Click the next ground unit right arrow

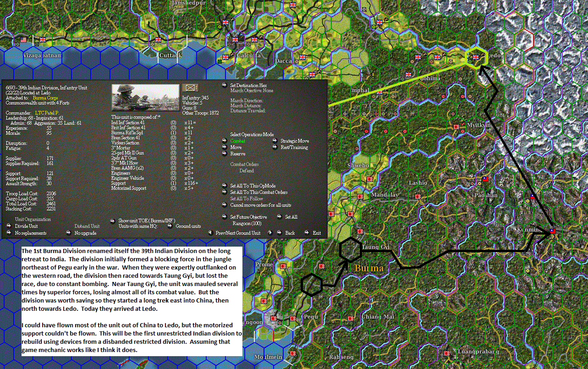270,233
